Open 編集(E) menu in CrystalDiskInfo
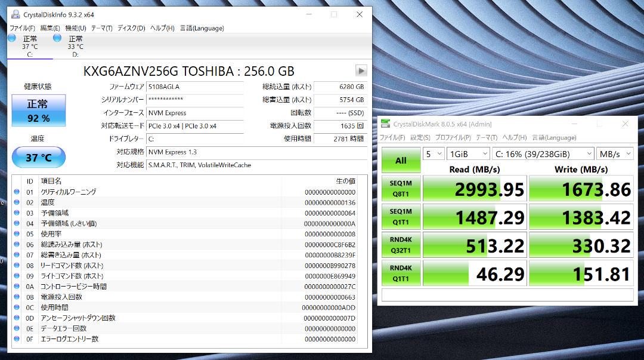Viewport: 644px width, 360px height. coord(50,28)
